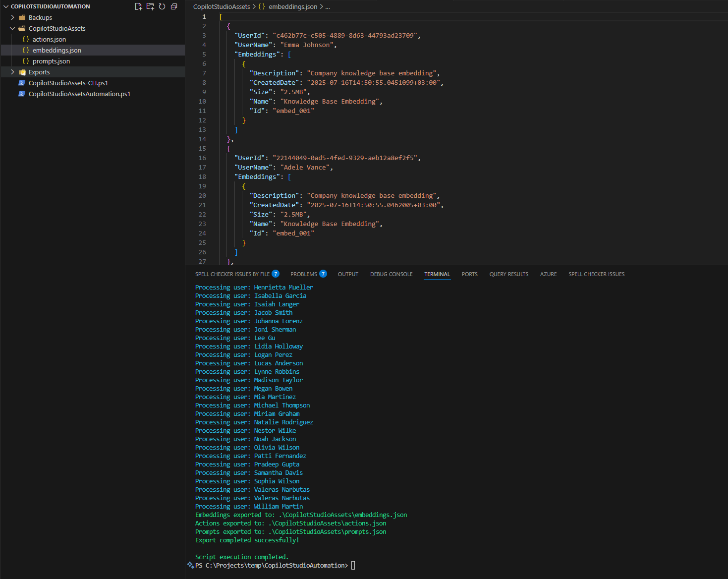
Task: Click line number 5 in editor gutter
Action: pos(204,55)
